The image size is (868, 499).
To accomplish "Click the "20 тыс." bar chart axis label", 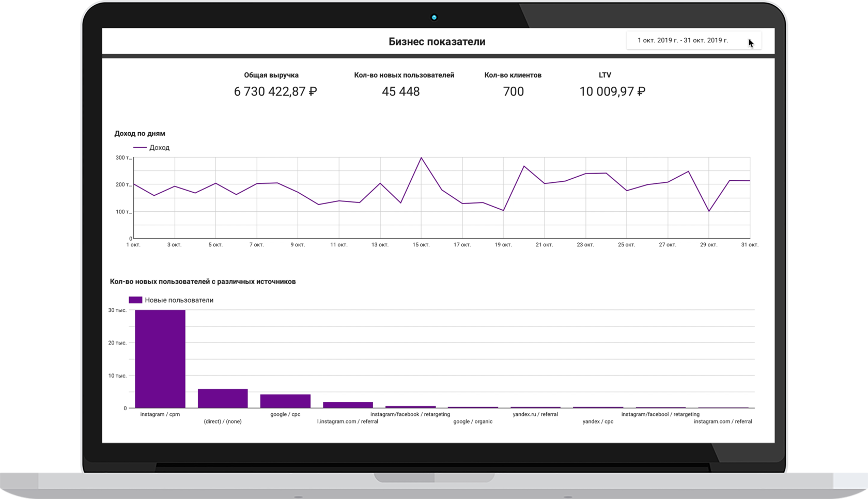I will point(117,343).
